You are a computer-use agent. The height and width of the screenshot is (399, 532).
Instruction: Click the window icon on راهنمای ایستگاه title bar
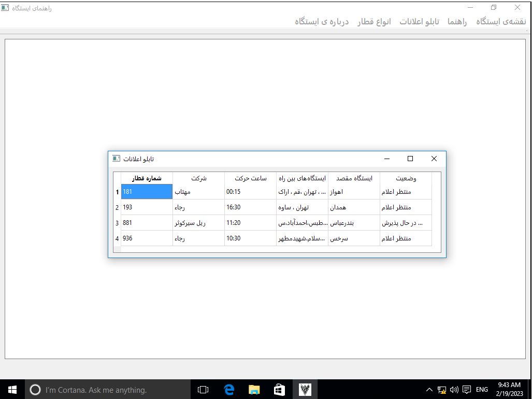pos(5,8)
